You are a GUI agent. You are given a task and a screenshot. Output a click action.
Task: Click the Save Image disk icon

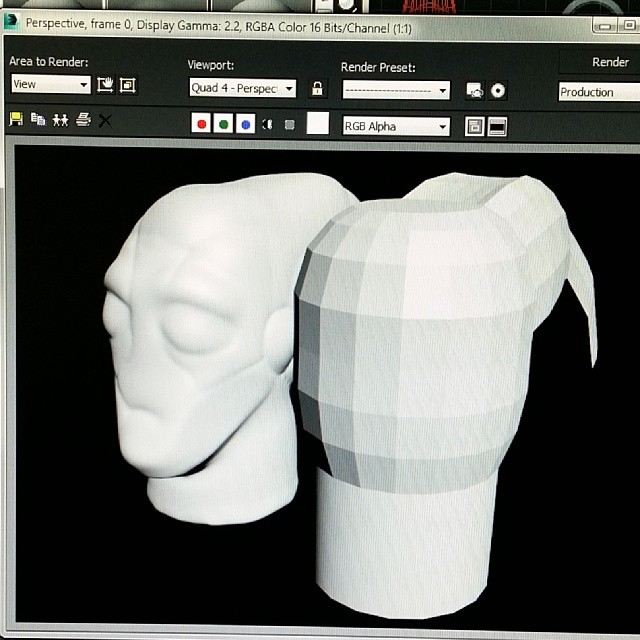coord(16,120)
